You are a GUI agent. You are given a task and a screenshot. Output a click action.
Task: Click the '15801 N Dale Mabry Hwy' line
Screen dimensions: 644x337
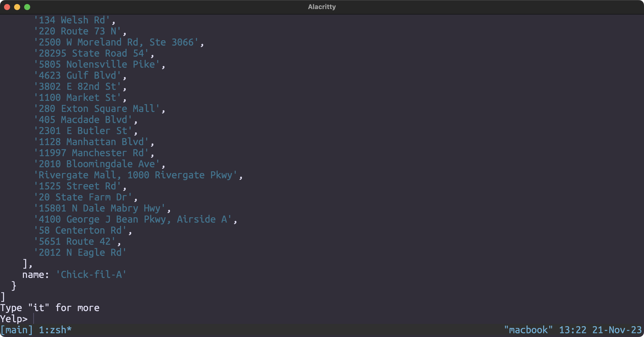click(100, 208)
